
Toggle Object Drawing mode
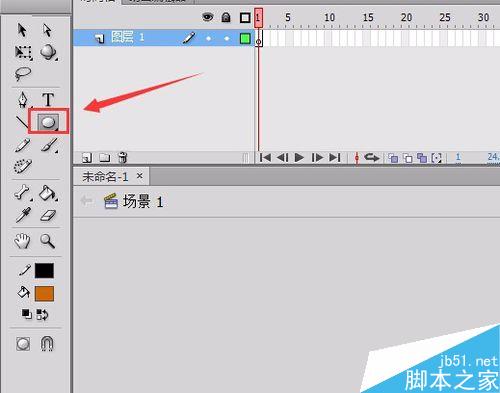point(23,344)
